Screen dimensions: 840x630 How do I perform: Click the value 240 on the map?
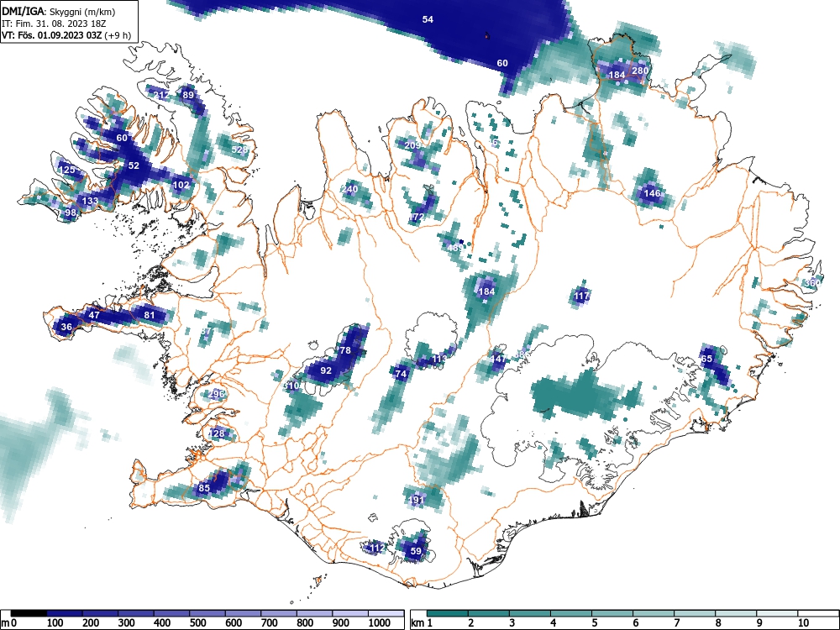(x=349, y=189)
